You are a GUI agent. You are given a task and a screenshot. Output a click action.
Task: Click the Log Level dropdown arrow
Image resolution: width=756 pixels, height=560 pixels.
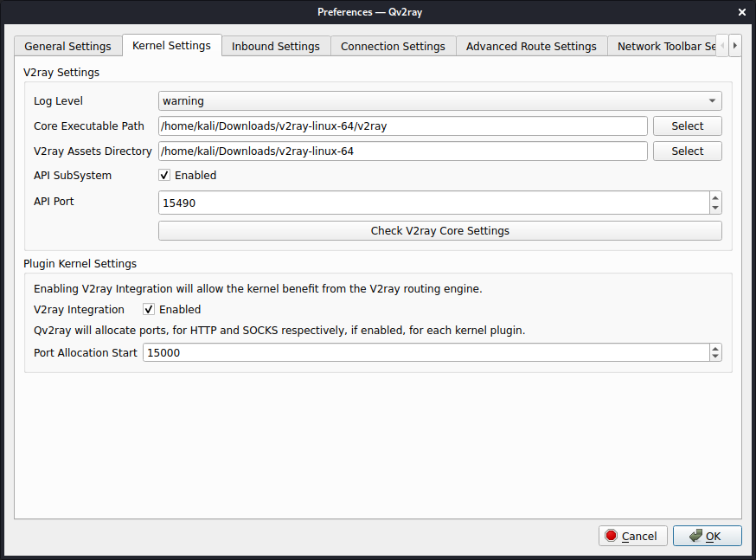(x=711, y=100)
